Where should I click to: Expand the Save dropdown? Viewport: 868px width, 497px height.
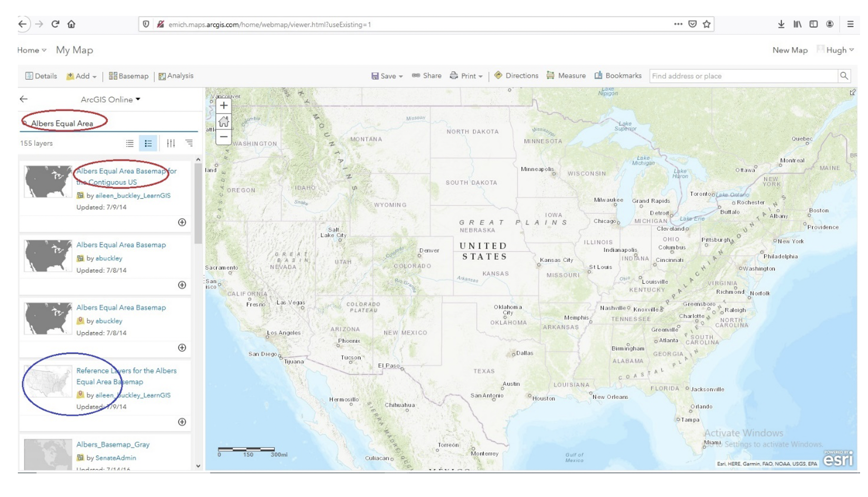(x=387, y=76)
